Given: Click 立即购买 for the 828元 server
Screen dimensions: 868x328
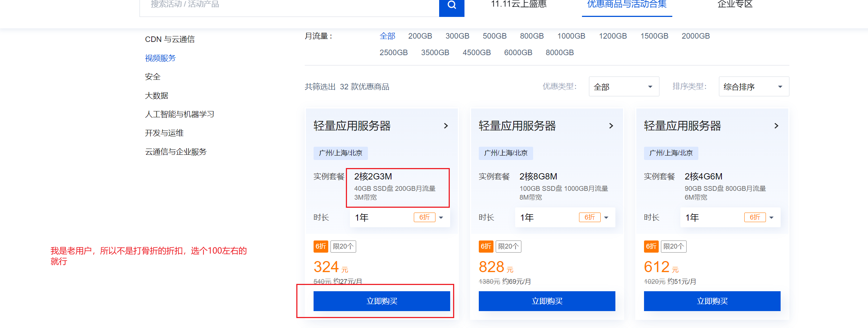Looking at the screenshot, I should click(x=547, y=301).
